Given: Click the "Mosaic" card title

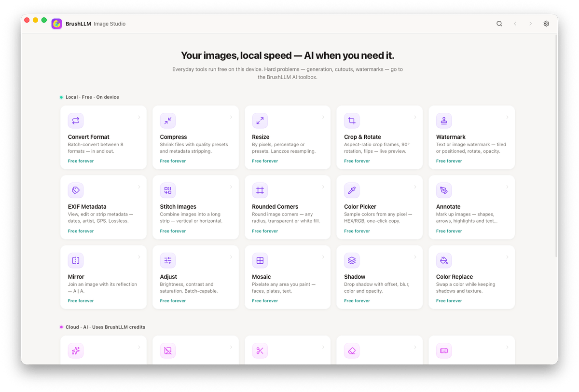Looking at the screenshot, I should [x=262, y=277].
